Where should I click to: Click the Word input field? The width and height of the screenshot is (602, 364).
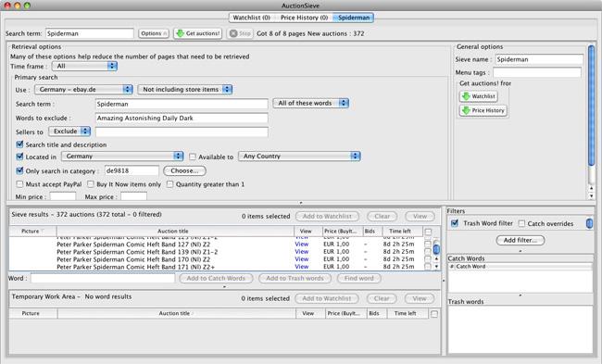[103, 279]
